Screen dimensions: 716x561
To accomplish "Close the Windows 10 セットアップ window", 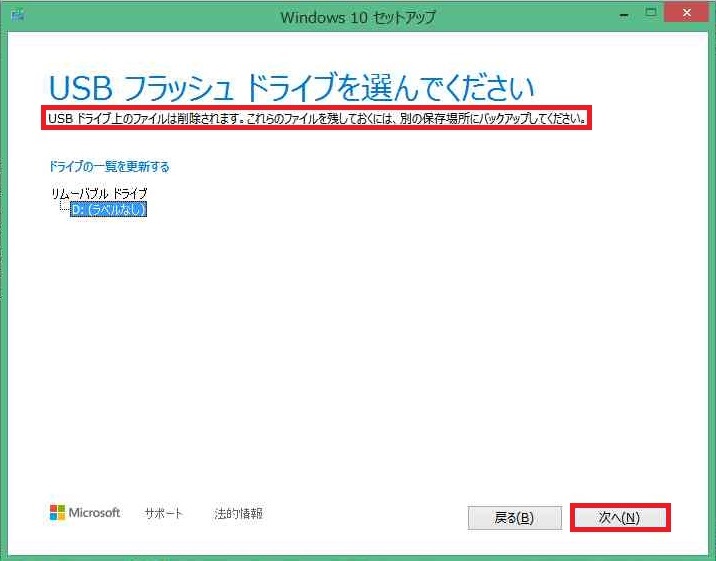I will click(687, 13).
